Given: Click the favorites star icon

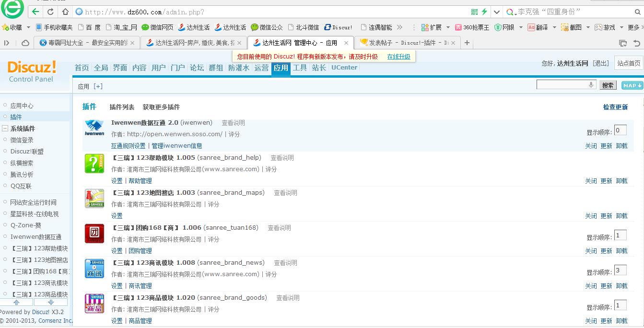Looking at the screenshot, I should pyautogui.click(x=5, y=27).
